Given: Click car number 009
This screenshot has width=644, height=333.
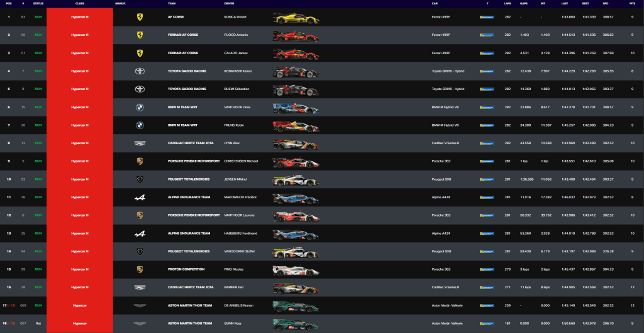Looking at the screenshot, I should 23,305.
